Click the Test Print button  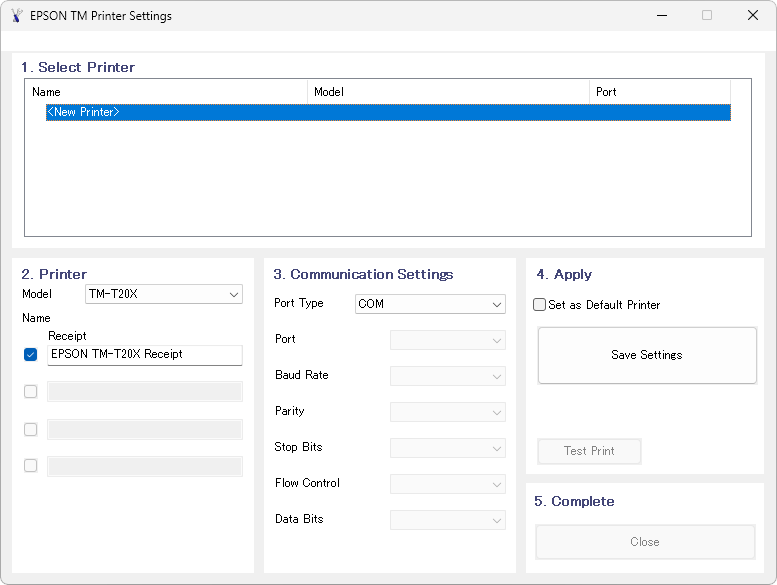pyautogui.click(x=589, y=451)
